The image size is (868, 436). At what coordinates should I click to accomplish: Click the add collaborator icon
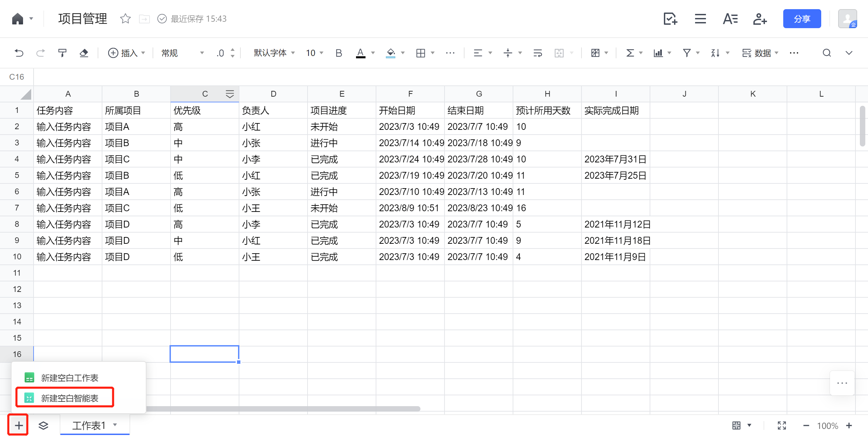[x=760, y=19]
